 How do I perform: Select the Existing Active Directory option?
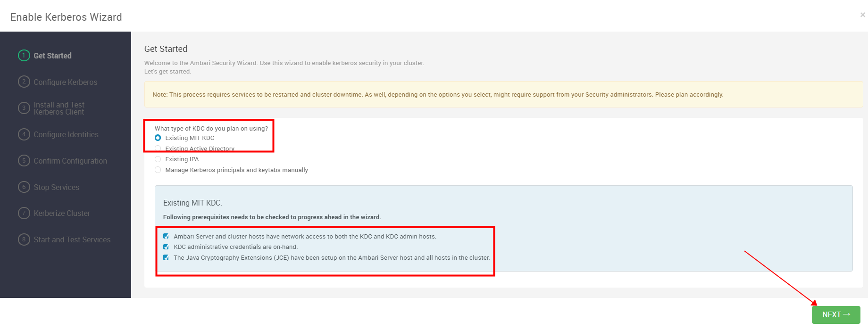point(158,148)
